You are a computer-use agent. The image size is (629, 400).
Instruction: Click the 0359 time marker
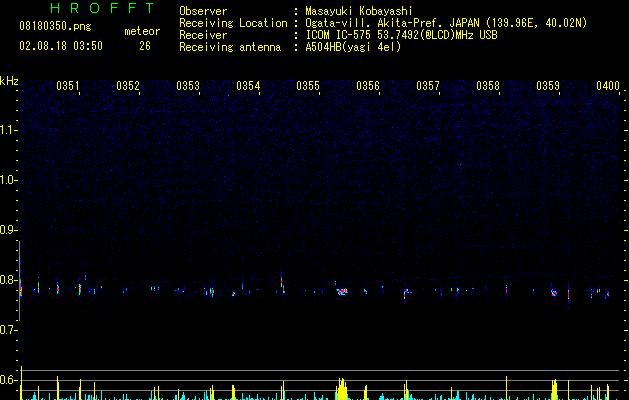tap(548, 86)
